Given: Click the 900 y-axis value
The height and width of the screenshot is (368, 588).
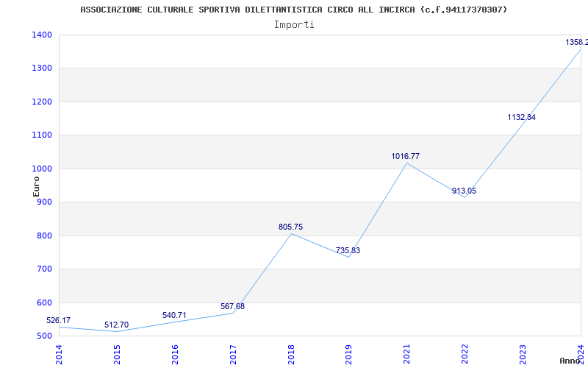Looking at the screenshot, I should [x=44, y=202].
